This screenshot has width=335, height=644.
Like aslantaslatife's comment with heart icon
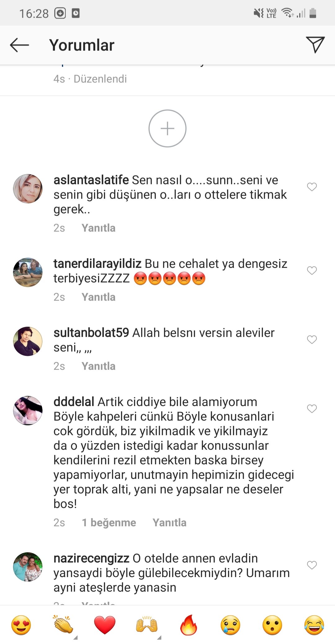point(312,187)
